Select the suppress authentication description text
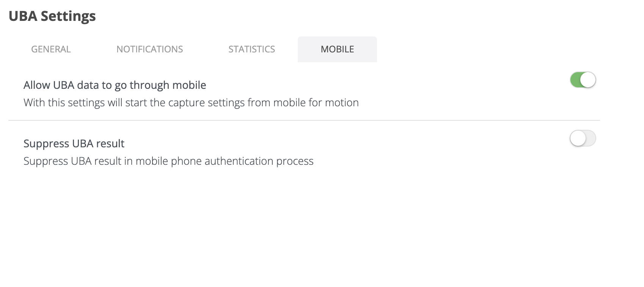644x287 pixels. point(168,161)
